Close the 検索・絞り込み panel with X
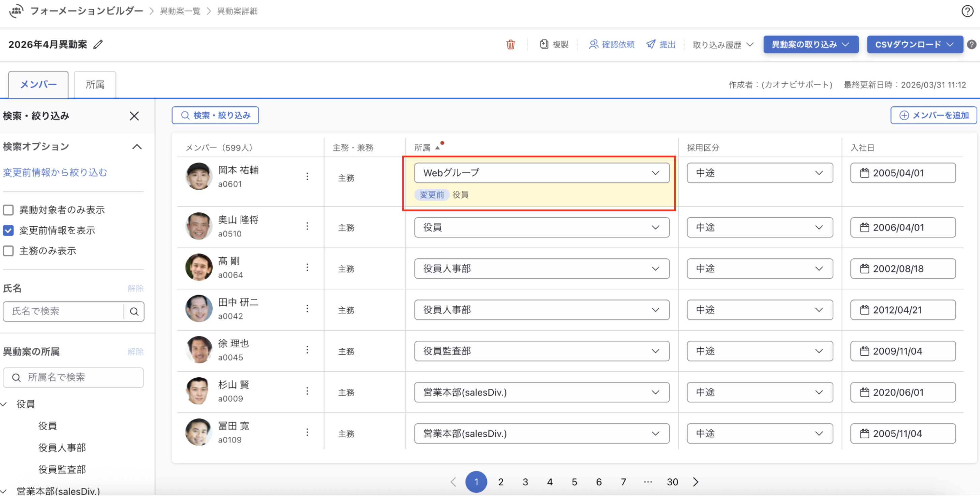980x498 pixels. point(134,116)
